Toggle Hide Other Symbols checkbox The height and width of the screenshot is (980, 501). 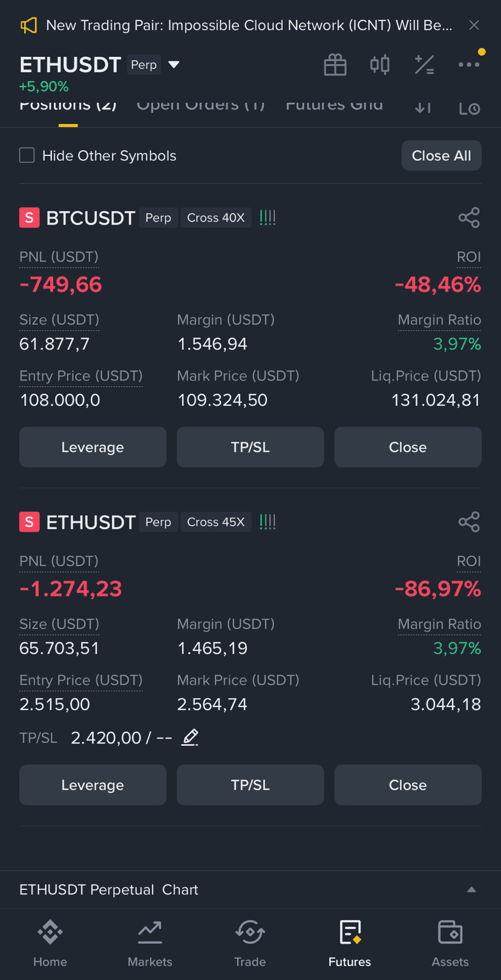coord(27,155)
